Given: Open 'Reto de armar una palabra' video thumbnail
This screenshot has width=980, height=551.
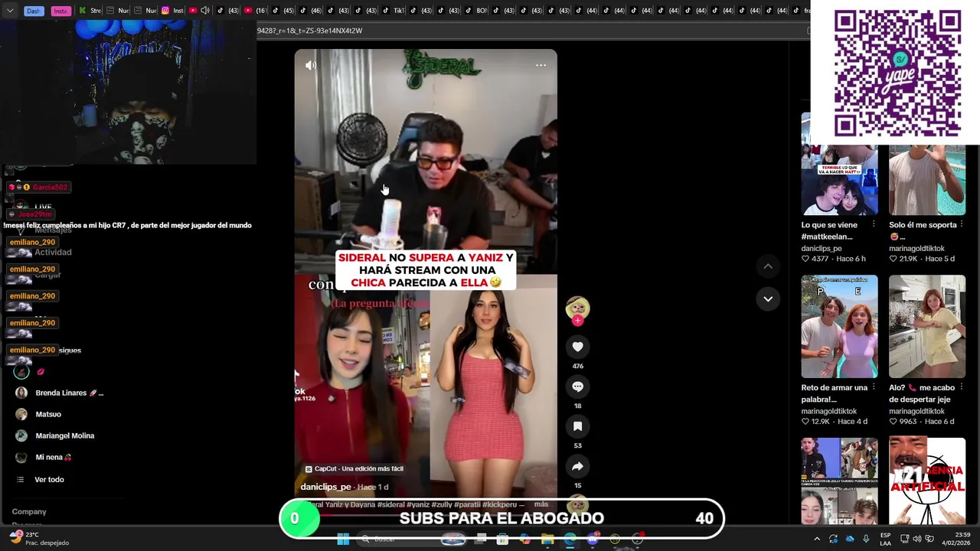Looking at the screenshot, I should click(839, 327).
